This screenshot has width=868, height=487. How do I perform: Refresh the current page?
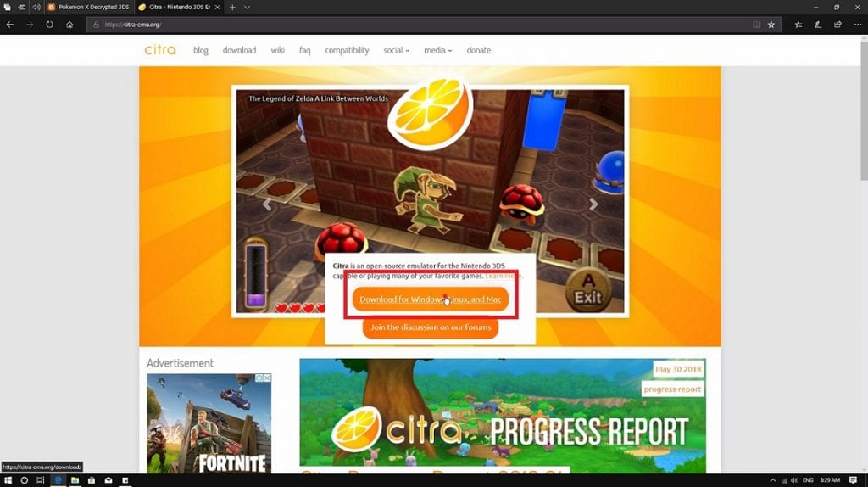tap(49, 25)
